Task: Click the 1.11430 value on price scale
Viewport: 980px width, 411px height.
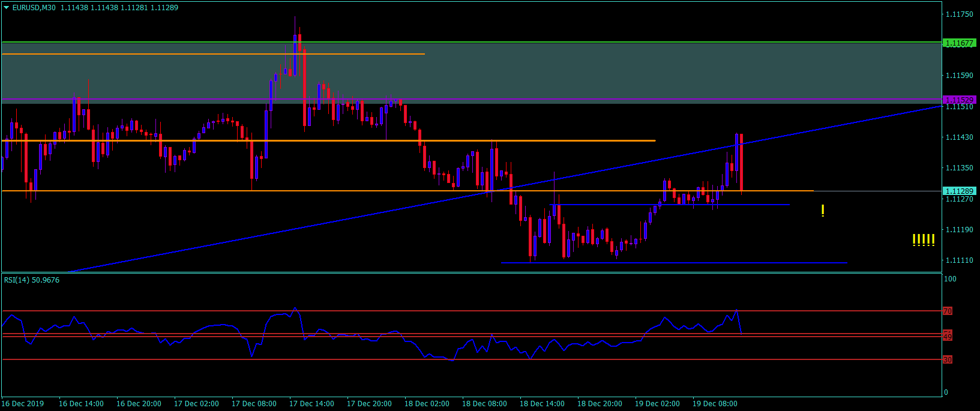Action: click(959, 137)
